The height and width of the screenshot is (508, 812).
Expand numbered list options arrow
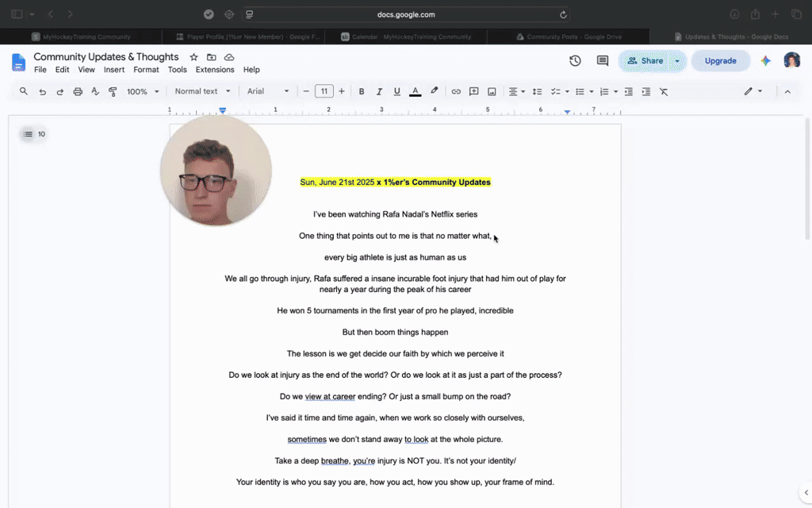615,92
